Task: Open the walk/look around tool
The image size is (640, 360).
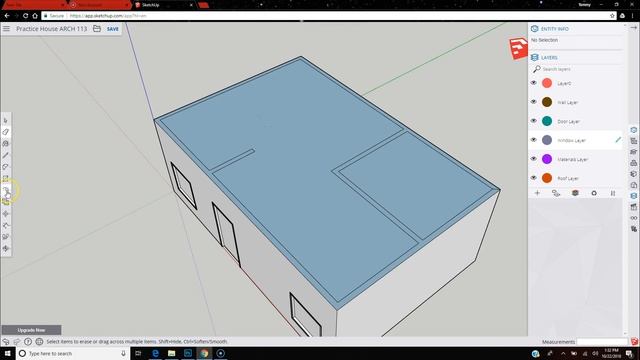Action: [6, 237]
